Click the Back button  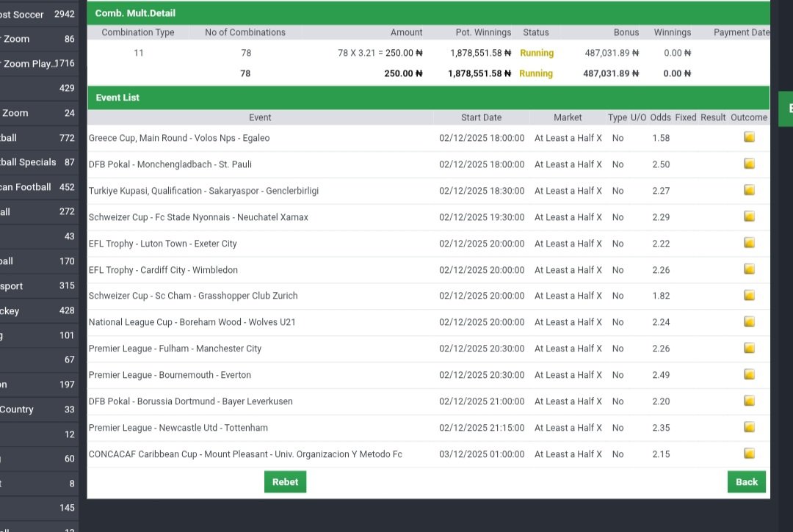[746, 481]
